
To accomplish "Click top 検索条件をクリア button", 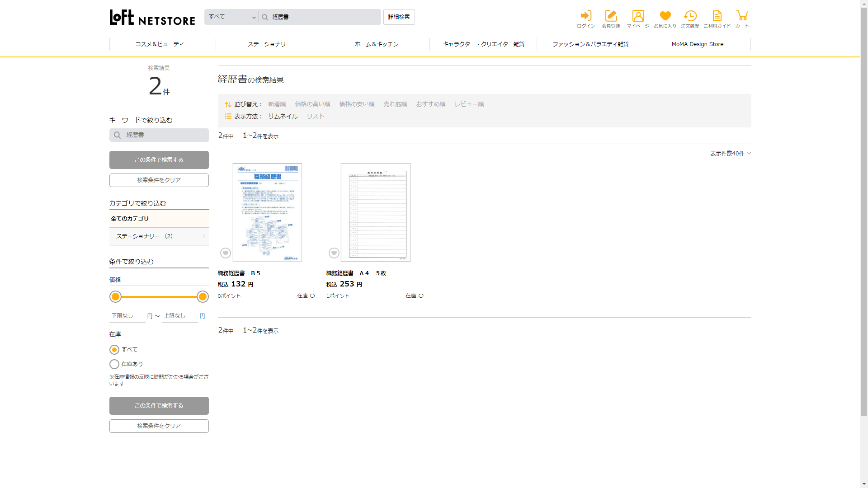I will (x=159, y=180).
